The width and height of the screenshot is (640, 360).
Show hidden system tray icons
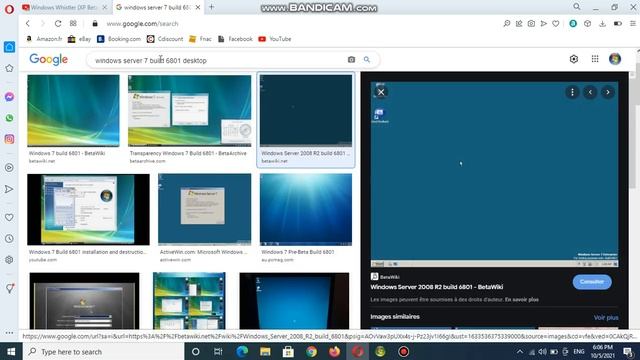coord(520,351)
